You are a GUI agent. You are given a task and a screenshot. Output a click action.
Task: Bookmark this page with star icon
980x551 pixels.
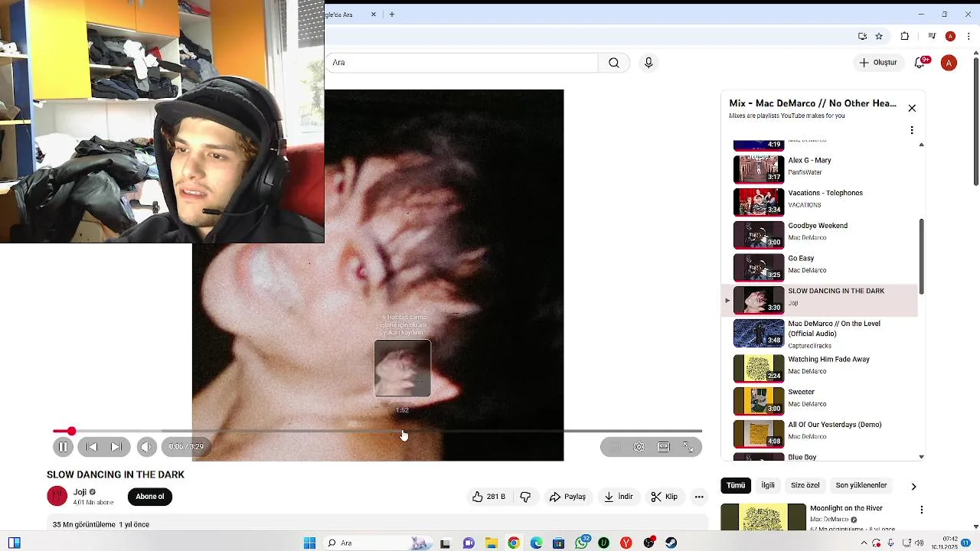pyautogui.click(x=879, y=36)
